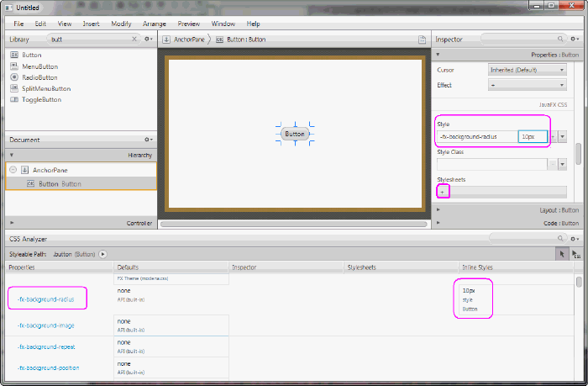
Task: Clear the Library search text
Action: pyautogui.click(x=134, y=39)
